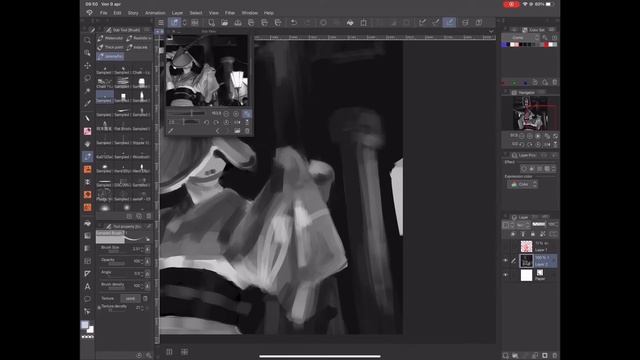
Task: Select the Lasso selection tool
Action: pos(87,78)
